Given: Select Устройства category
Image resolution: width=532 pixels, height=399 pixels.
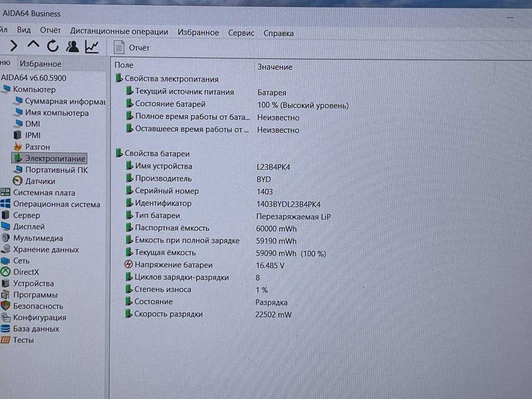Looking at the screenshot, I should point(27,283).
